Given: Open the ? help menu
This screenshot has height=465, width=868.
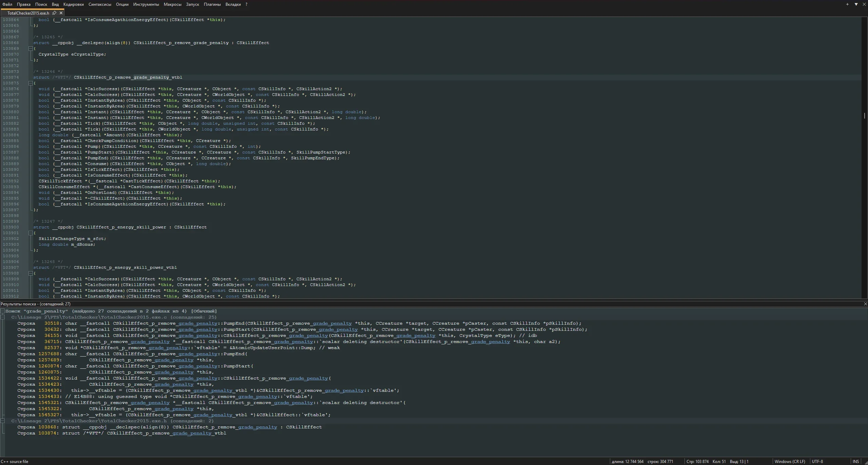Looking at the screenshot, I should pyautogui.click(x=246, y=4).
